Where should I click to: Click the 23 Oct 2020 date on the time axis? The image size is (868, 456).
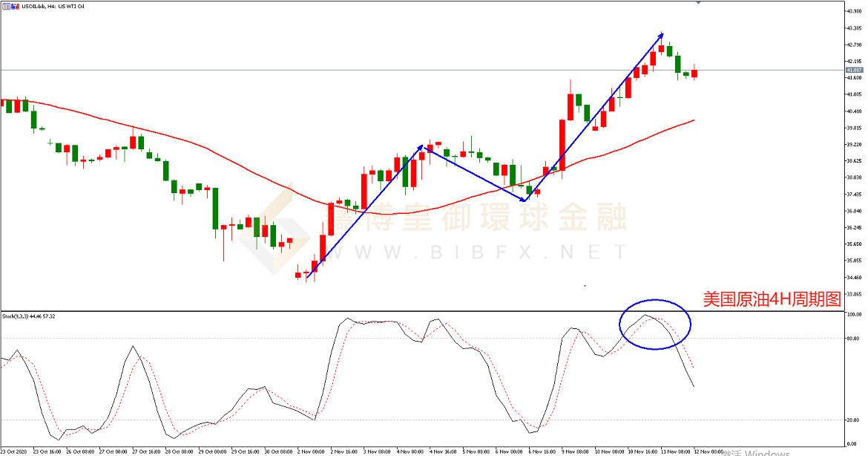click(x=13, y=452)
